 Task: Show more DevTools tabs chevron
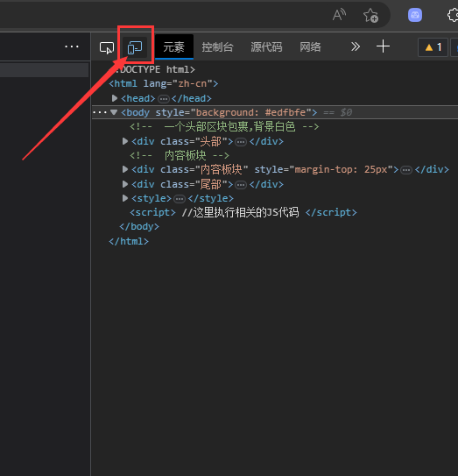(x=356, y=46)
